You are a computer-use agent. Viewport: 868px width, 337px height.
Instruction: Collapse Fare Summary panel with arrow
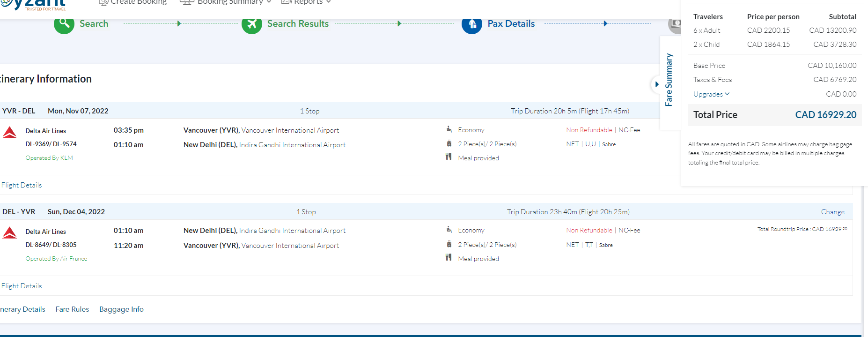[656, 84]
